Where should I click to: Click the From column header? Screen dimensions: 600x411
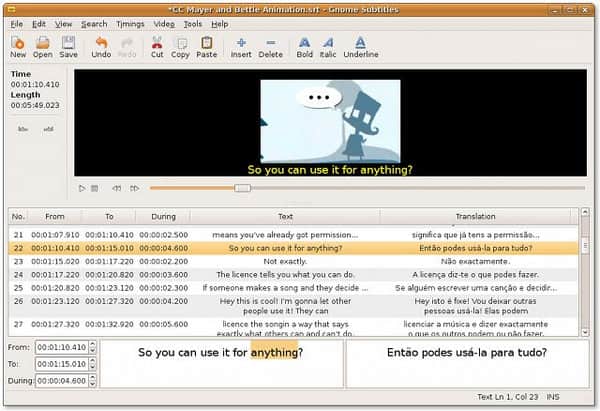[x=55, y=217]
